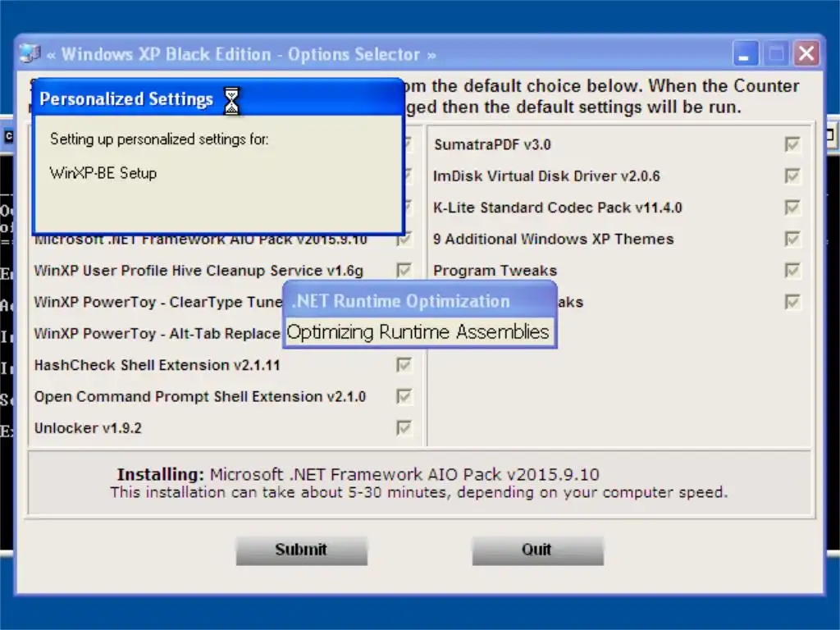840x630 pixels.
Task: Click the Optimizing Runtime Assemblies text
Action: (x=418, y=332)
